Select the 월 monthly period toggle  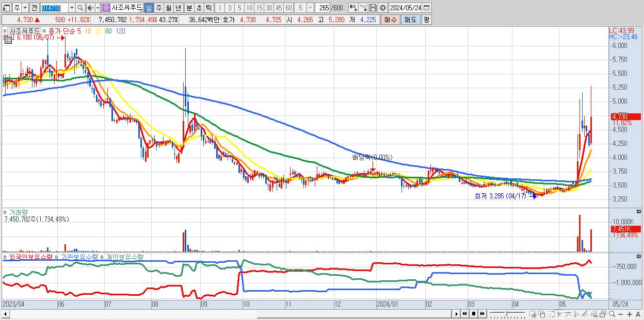168,8
